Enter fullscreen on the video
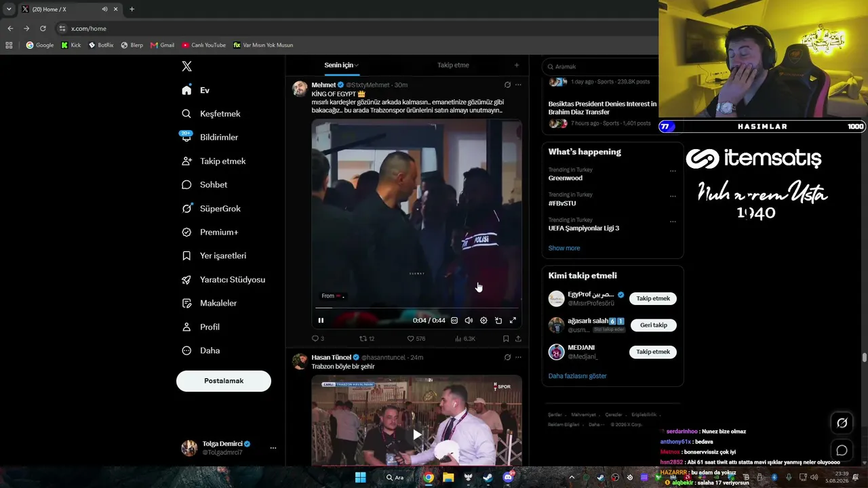This screenshot has height=488, width=868. click(513, 321)
